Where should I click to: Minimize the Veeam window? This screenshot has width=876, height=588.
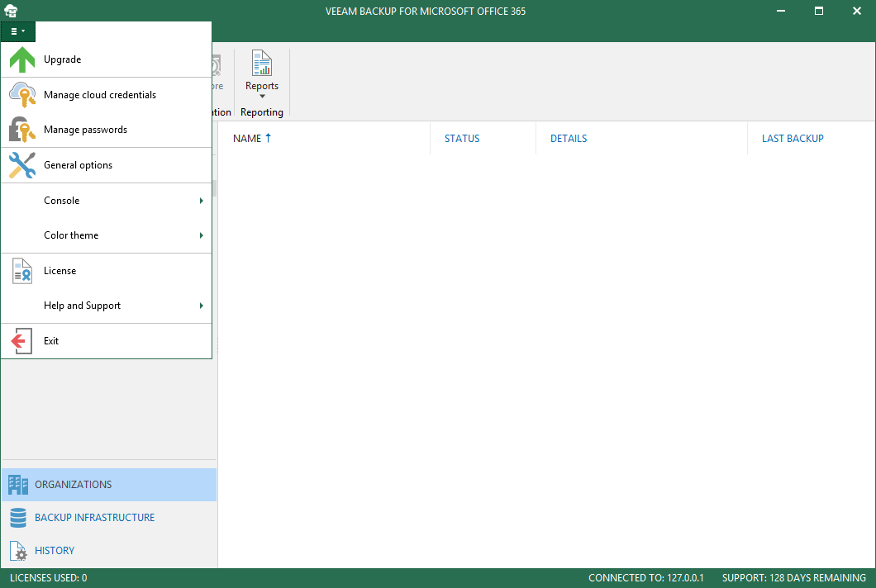[781, 11]
